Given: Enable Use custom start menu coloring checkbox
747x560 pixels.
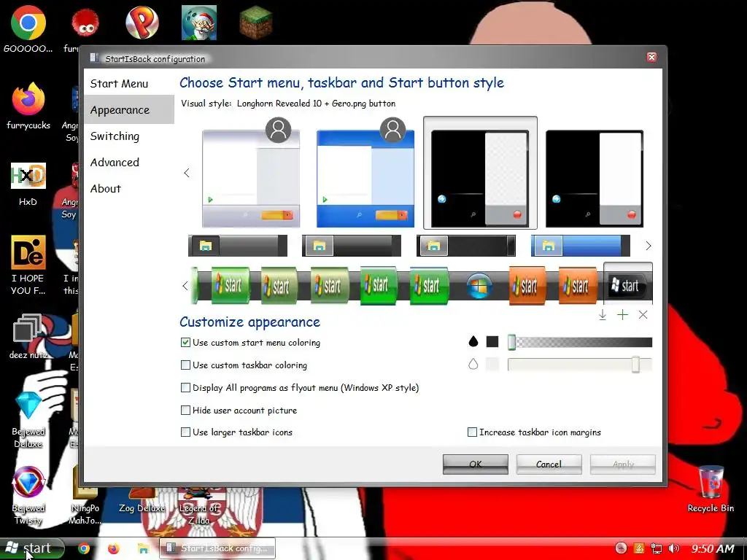Looking at the screenshot, I should coord(185,343).
